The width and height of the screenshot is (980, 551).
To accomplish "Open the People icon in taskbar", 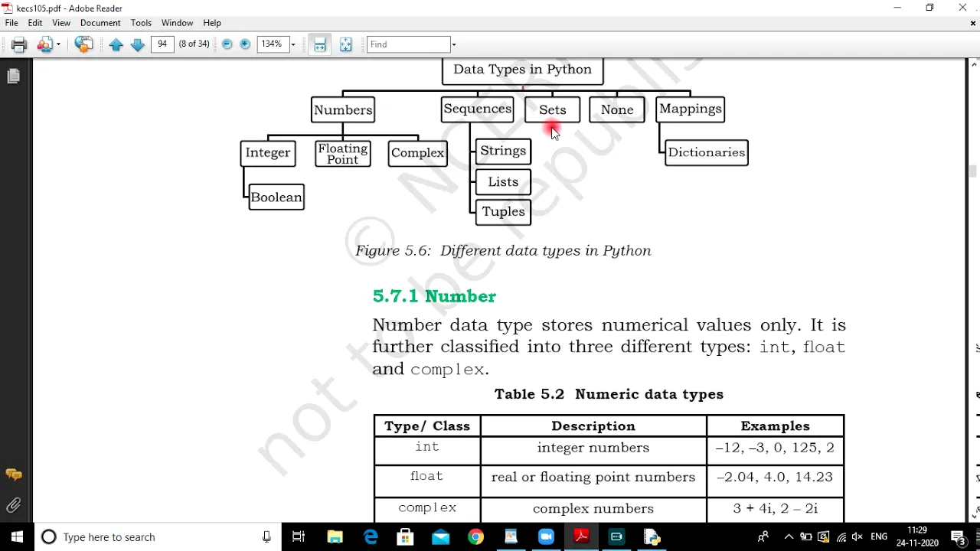I will [x=763, y=537].
